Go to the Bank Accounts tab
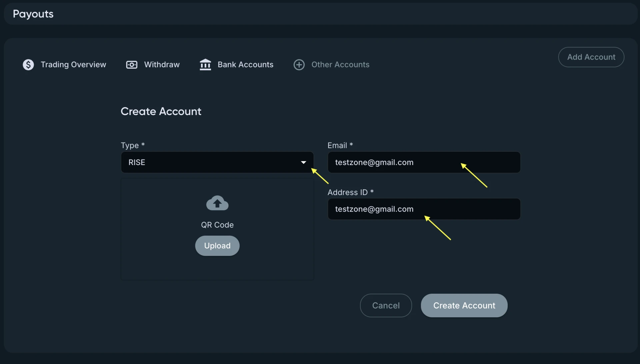The height and width of the screenshot is (364, 640). click(x=245, y=65)
